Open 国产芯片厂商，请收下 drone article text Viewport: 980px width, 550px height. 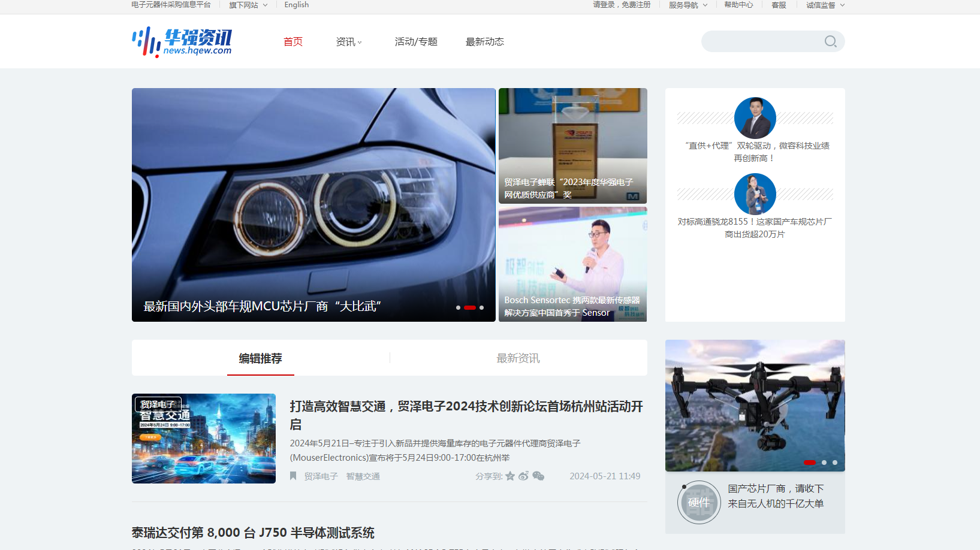coord(776,496)
